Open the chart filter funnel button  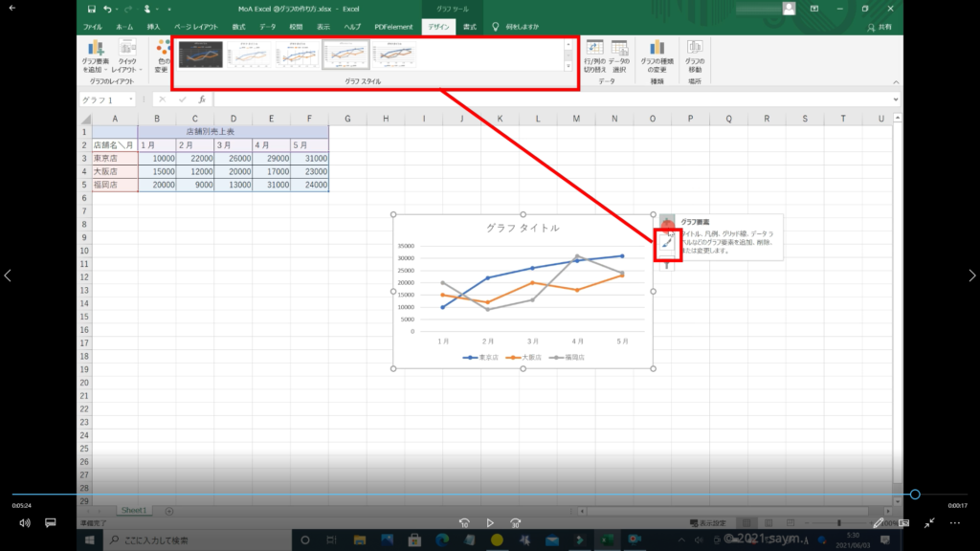click(667, 265)
